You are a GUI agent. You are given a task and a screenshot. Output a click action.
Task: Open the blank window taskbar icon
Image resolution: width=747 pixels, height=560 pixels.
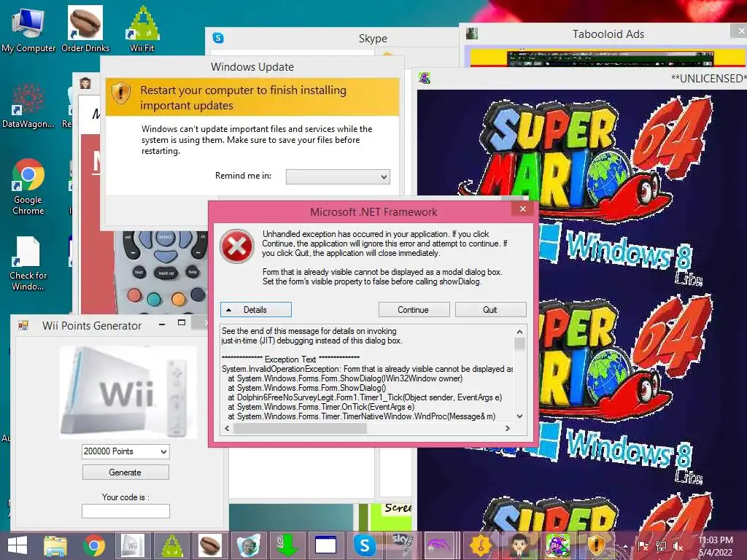(326, 545)
